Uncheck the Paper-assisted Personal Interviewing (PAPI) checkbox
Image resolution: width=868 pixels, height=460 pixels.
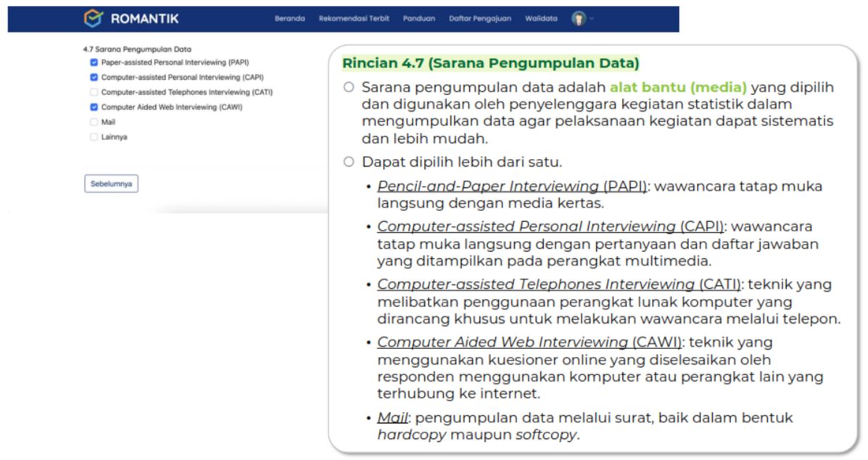pos(94,62)
